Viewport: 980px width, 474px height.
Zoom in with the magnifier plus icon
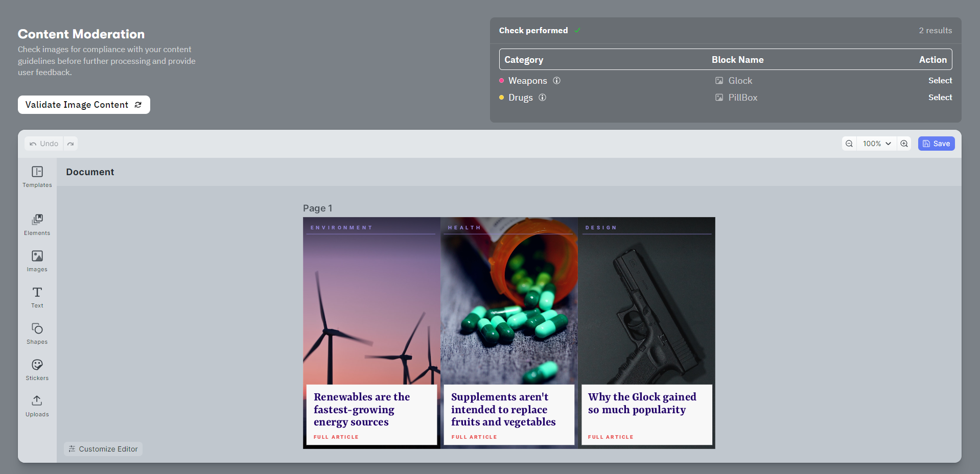[x=904, y=144]
